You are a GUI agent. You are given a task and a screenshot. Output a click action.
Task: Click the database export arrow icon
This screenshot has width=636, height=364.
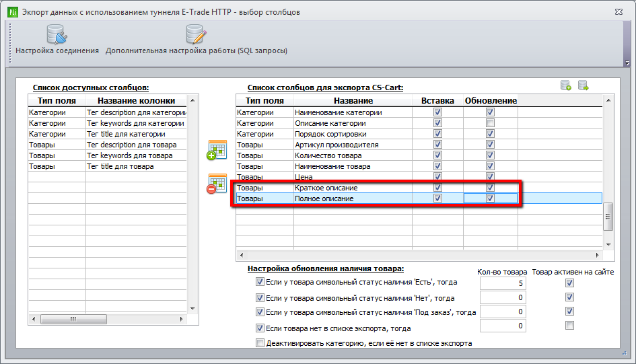point(584,85)
